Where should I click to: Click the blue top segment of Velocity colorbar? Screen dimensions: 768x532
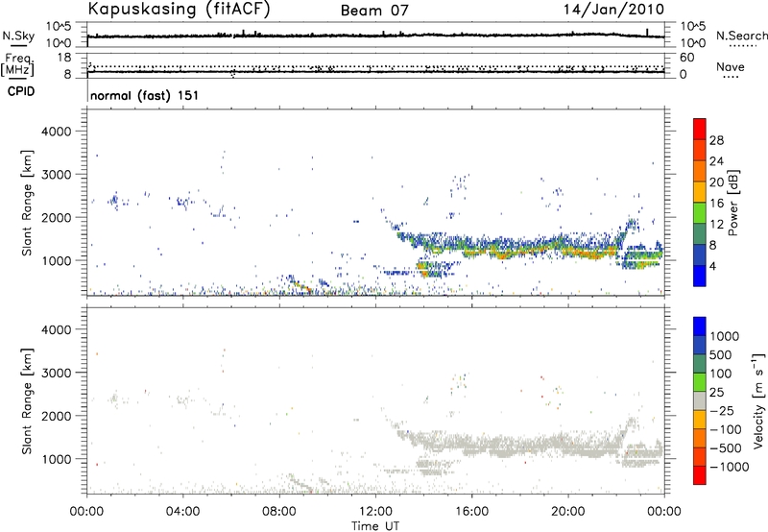point(700,326)
